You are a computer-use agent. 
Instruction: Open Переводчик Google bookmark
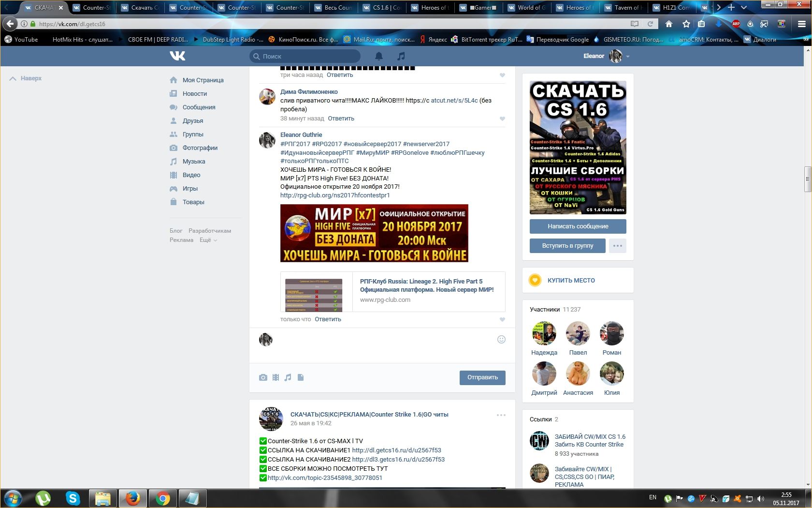click(x=557, y=40)
